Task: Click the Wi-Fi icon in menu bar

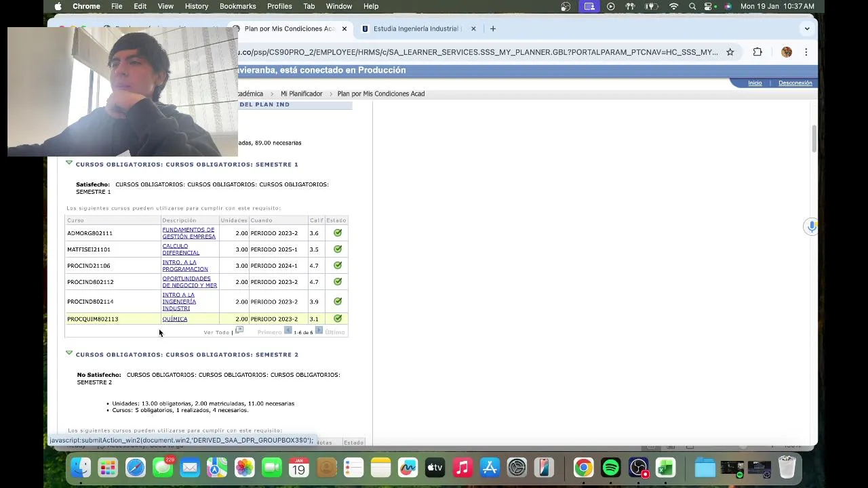Action: 673,6
